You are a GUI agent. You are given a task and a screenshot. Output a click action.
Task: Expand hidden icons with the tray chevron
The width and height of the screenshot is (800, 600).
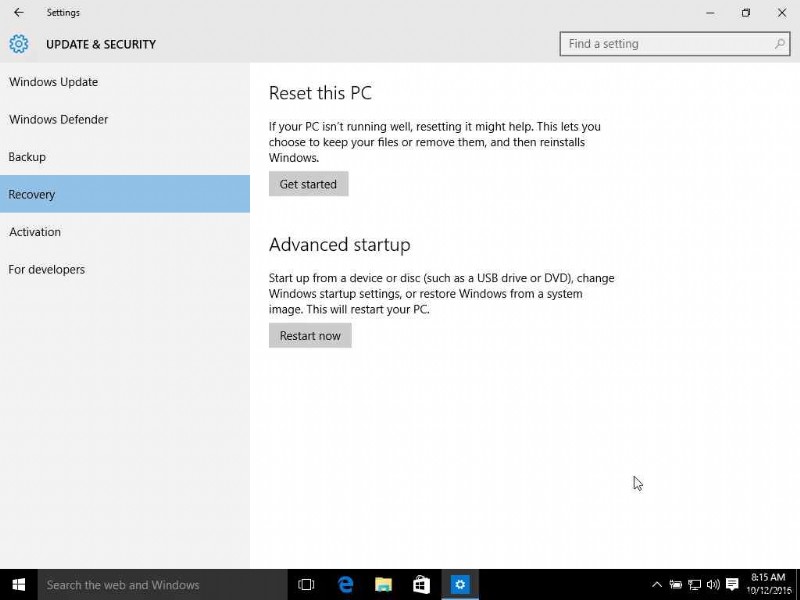tap(657, 585)
